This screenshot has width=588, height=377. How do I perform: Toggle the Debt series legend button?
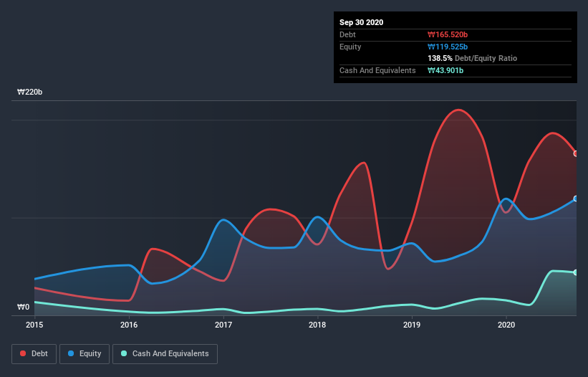tap(34, 354)
